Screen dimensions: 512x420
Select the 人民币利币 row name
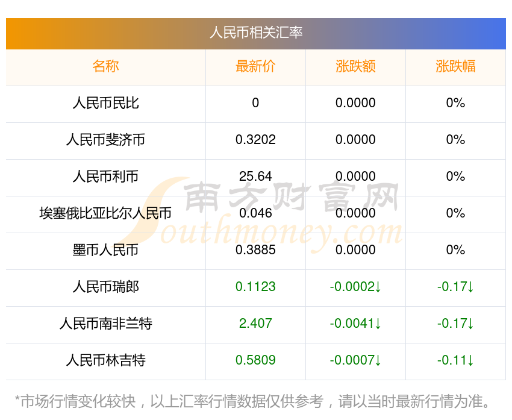(105, 177)
